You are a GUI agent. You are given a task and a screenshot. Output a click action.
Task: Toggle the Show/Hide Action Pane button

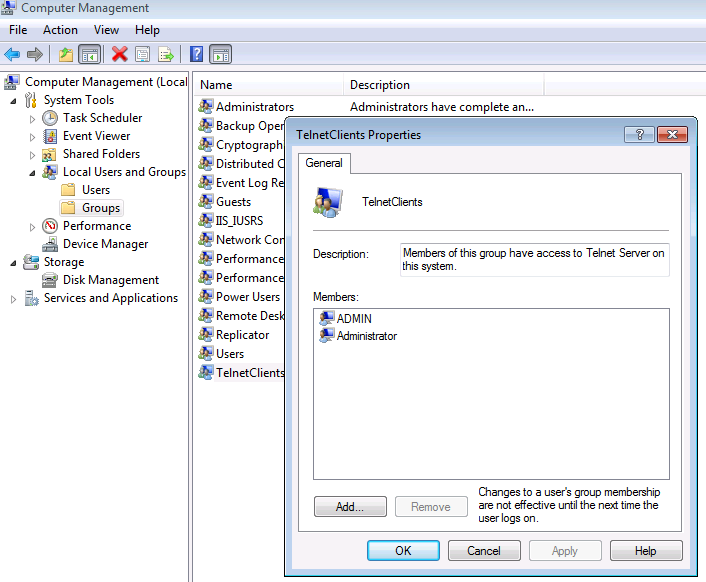tap(220, 54)
